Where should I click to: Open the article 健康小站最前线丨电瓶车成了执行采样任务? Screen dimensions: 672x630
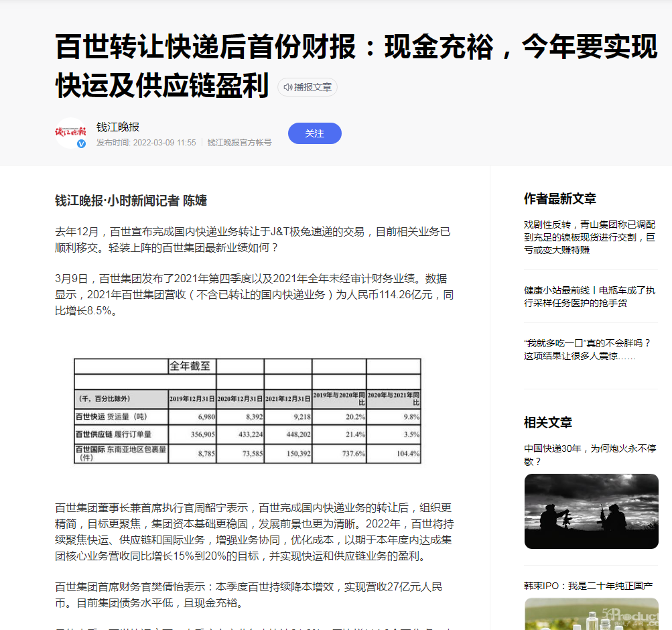[590, 297]
